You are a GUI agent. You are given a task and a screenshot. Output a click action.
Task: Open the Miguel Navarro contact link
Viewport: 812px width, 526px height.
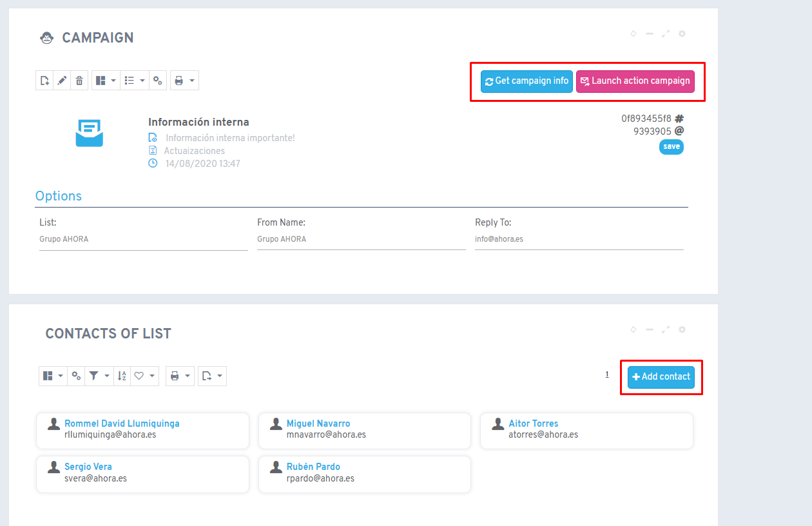(x=318, y=424)
